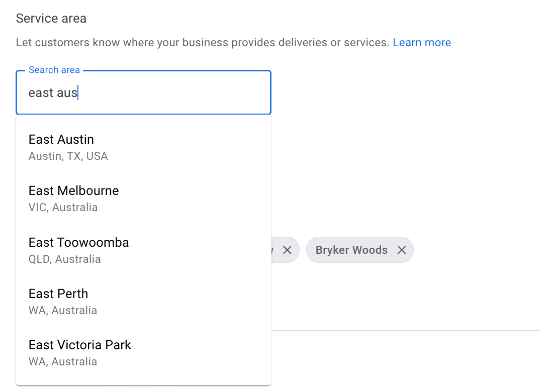Click the Service area heading

pyautogui.click(x=51, y=19)
